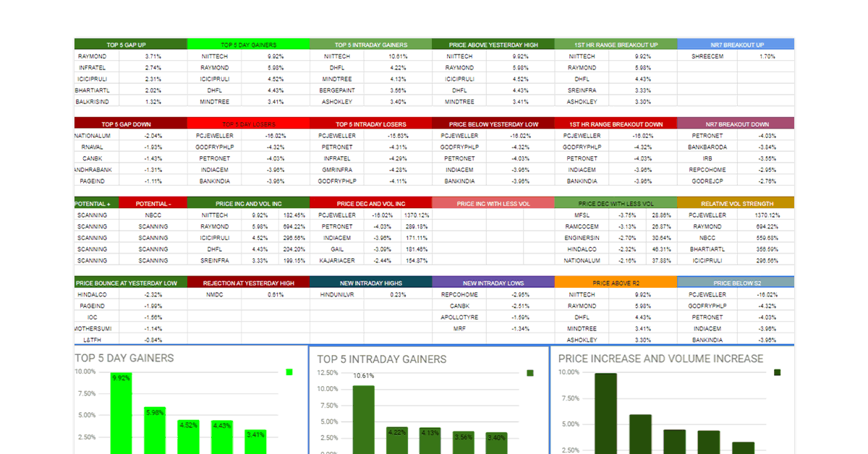
Task: Click the RELATIVE VOL STRENGTH header
Action: (x=736, y=204)
